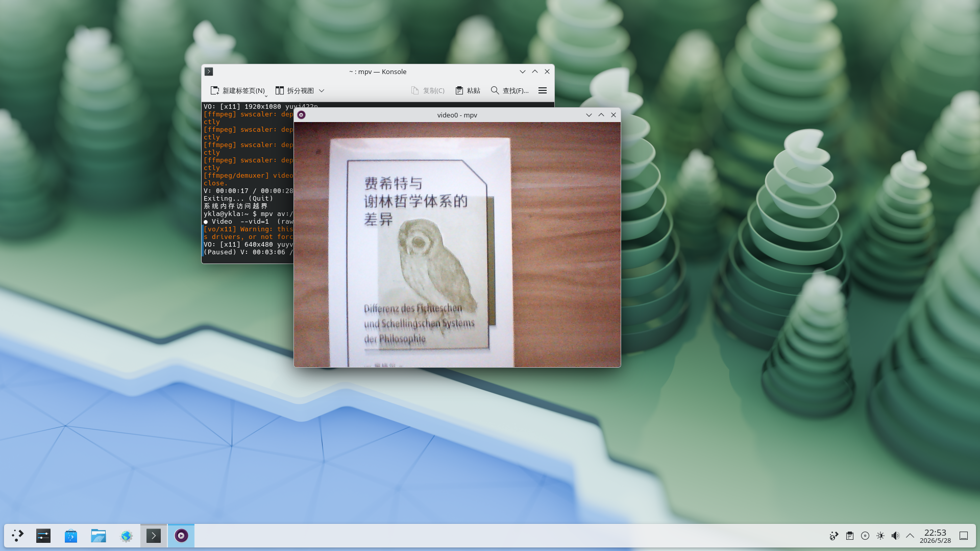
Task: Open Dolphin file manager from taskbar
Action: pyautogui.click(x=99, y=536)
